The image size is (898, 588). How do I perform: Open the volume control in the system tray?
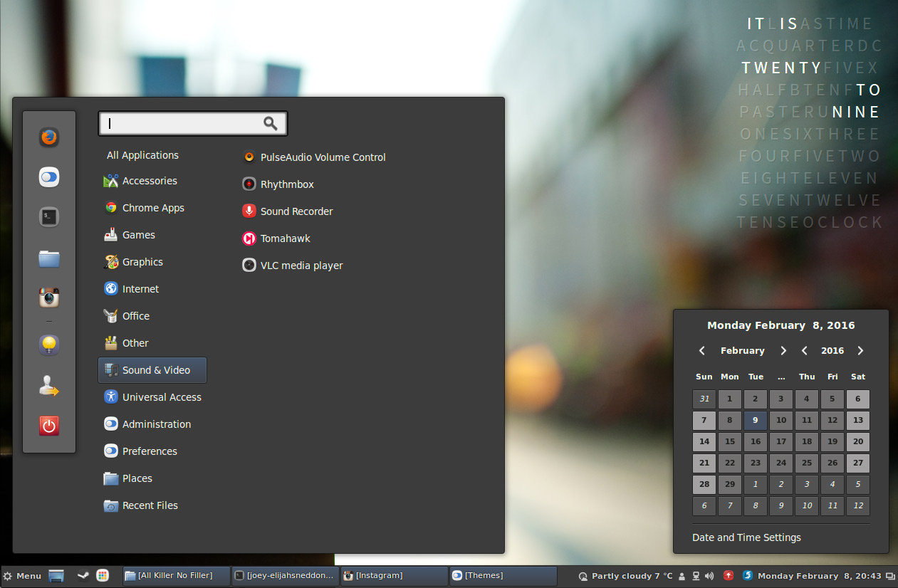pyautogui.click(x=709, y=576)
